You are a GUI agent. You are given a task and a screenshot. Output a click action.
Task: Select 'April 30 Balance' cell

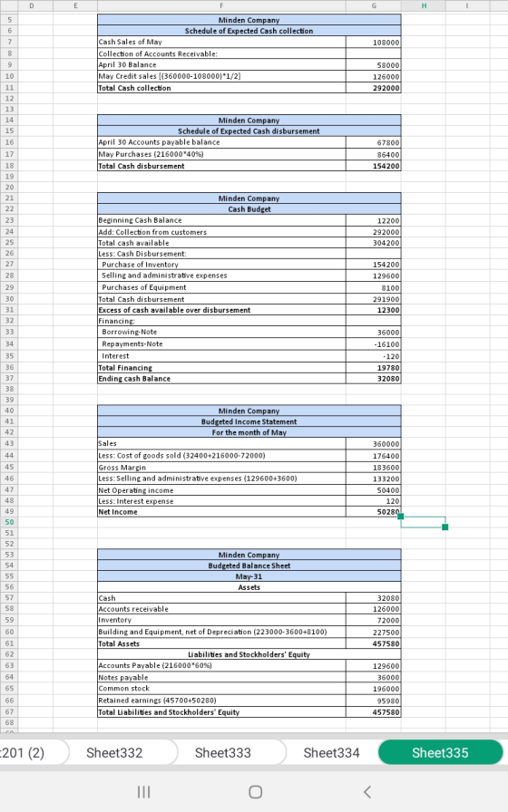point(221,64)
